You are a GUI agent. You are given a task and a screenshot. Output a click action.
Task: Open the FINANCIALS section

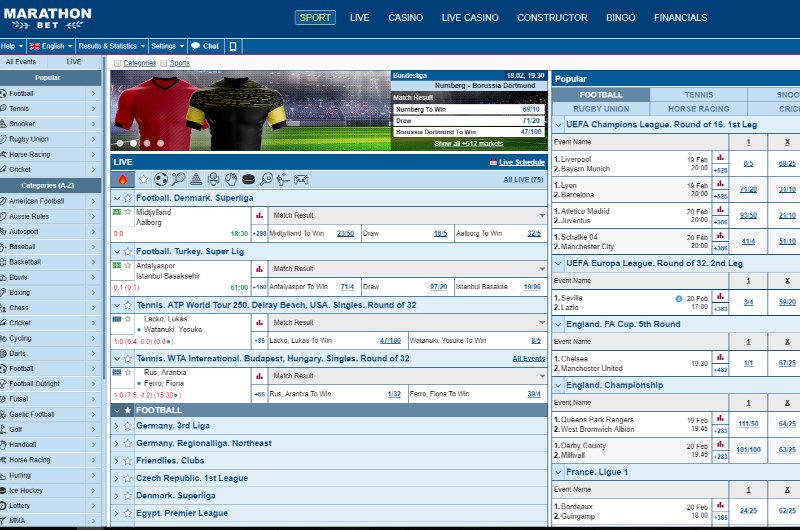click(680, 17)
